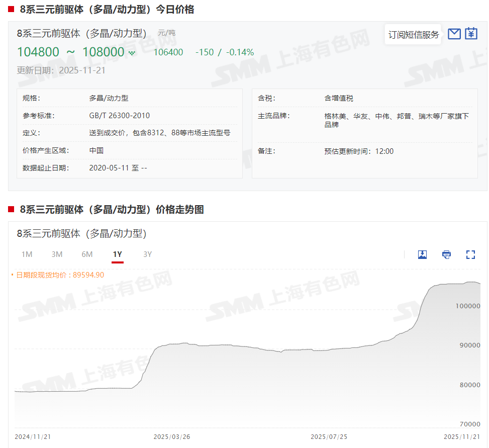Click the 今日价格 section heading
Screen dimensions: 489x448
click(x=107, y=9)
